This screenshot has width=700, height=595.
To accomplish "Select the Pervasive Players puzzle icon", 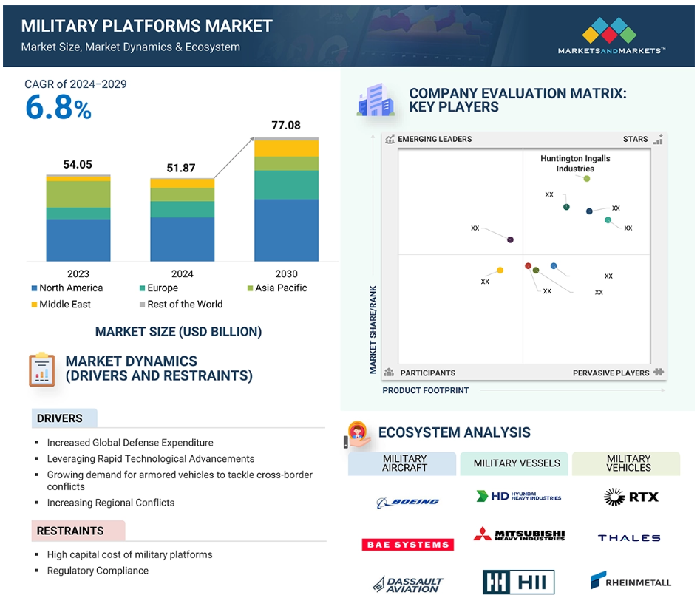I will (x=659, y=373).
